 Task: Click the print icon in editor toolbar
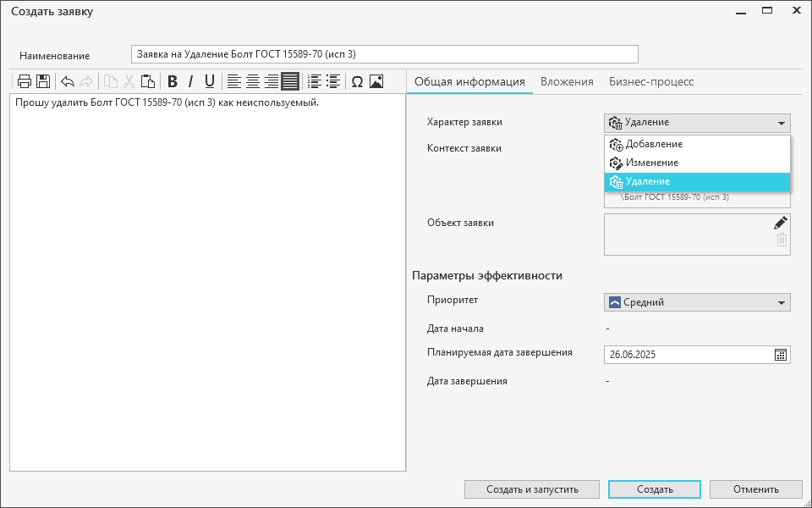tap(25, 82)
